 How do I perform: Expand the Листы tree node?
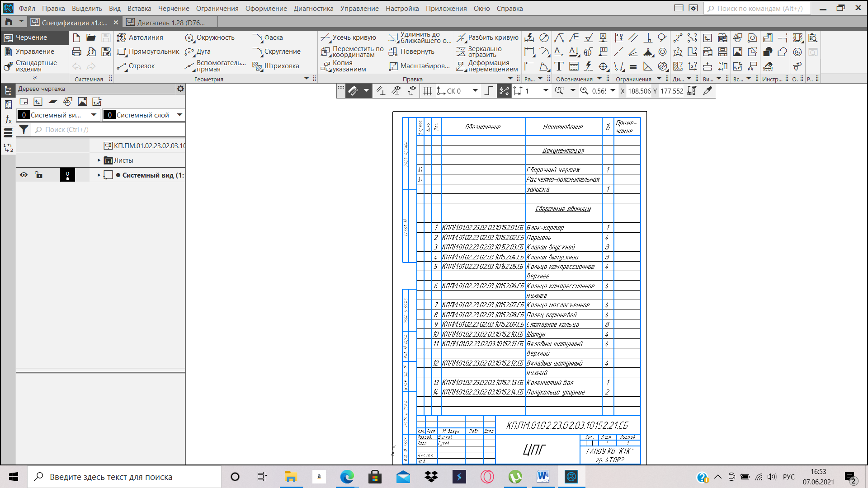click(99, 160)
